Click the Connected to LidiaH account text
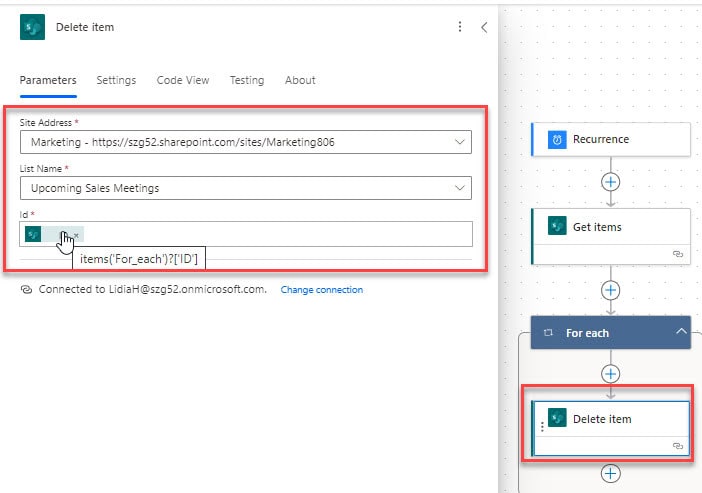Image resolution: width=702 pixels, height=493 pixels. 152,289
